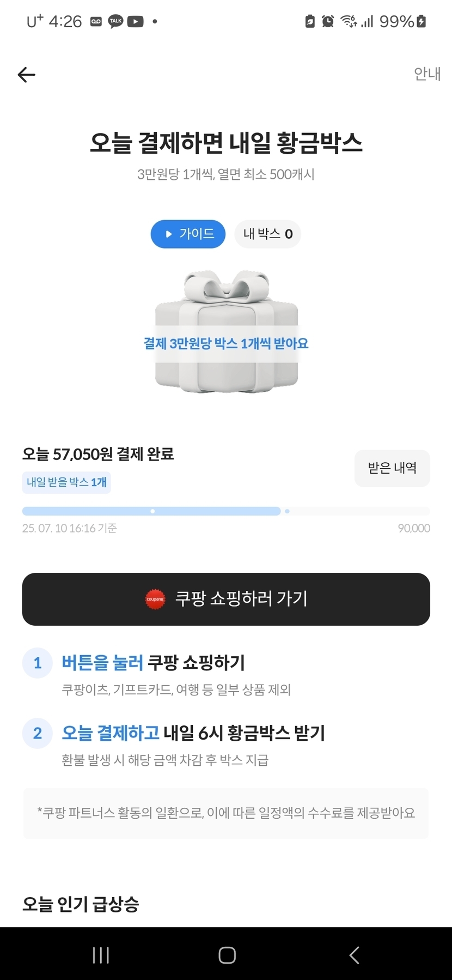Play the 가이드 guide button
The width and height of the screenshot is (452, 980).
coord(188,234)
